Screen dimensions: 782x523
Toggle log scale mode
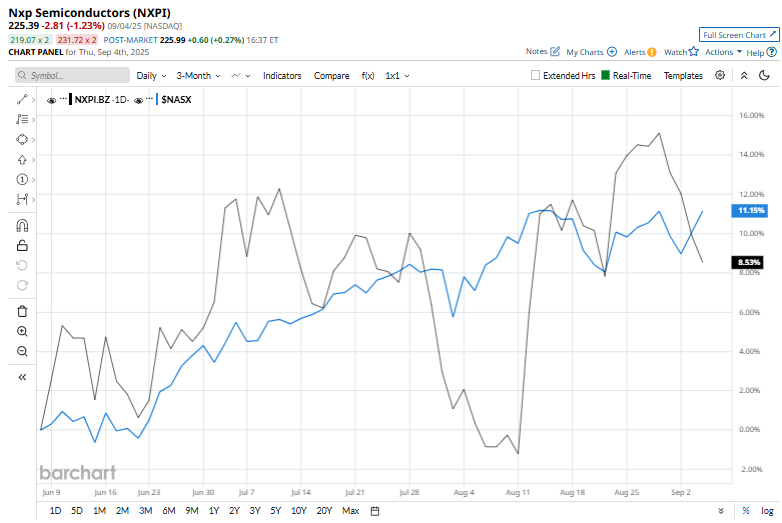pyautogui.click(x=767, y=511)
